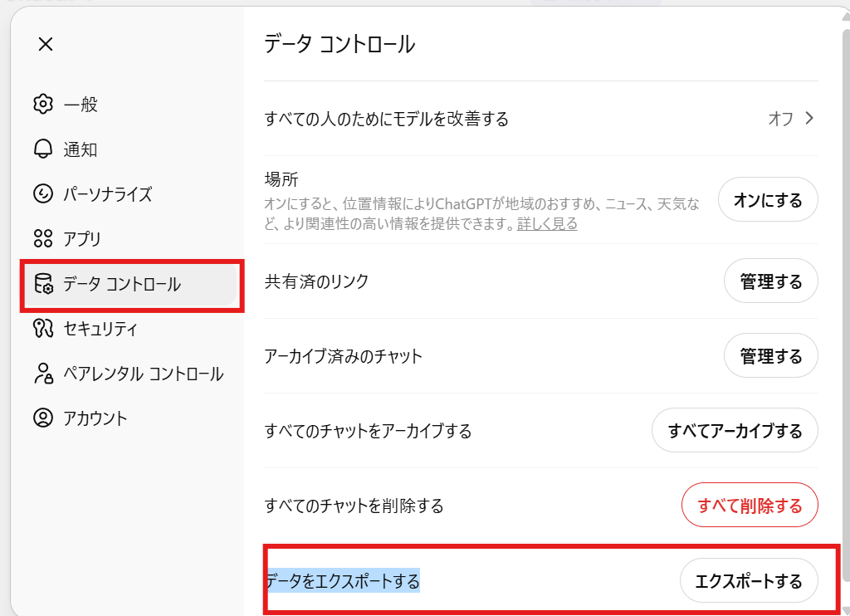Click the gear icon beside 一般
The width and height of the screenshot is (850, 616).
click(43, 105)
